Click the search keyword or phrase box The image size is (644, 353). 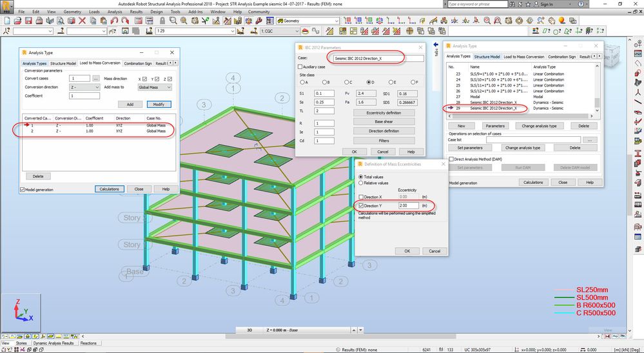[477, 4]
